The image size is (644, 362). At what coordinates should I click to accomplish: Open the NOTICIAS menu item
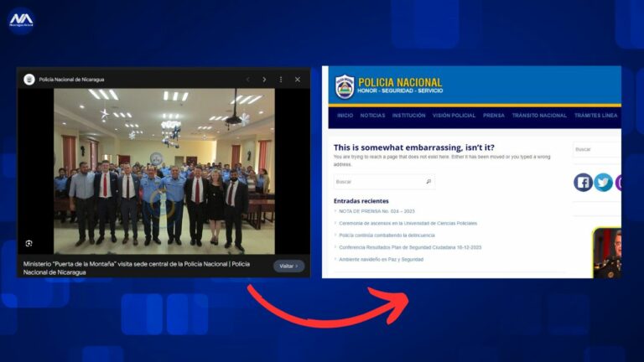click(x=372, y=116)
